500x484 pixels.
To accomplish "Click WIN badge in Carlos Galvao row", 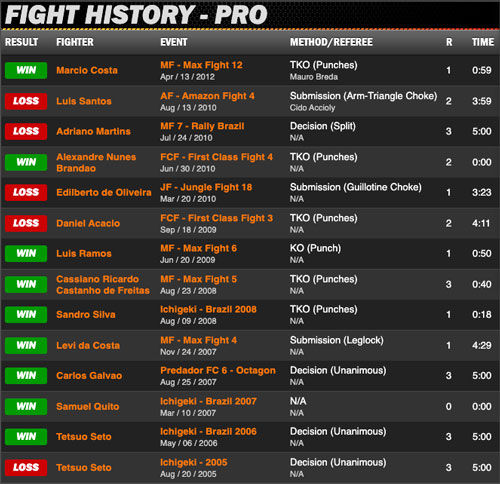I will click(26, 376).
